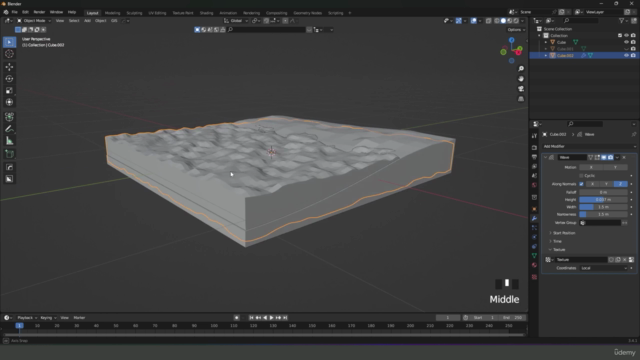Open the Modifier properties wrench tab
This screenshot has height=360, width=640.
tap(534, 218)
